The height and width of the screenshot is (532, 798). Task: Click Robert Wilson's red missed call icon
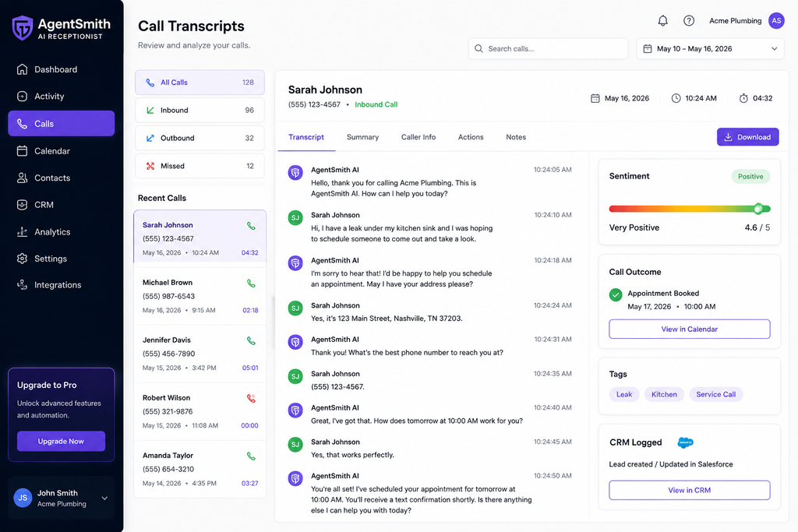tap(251, 398)
